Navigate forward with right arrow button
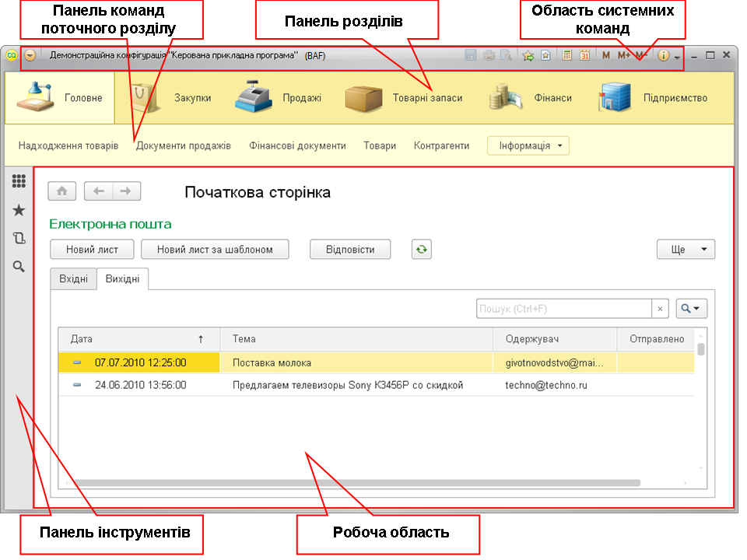 coord(126,191)
